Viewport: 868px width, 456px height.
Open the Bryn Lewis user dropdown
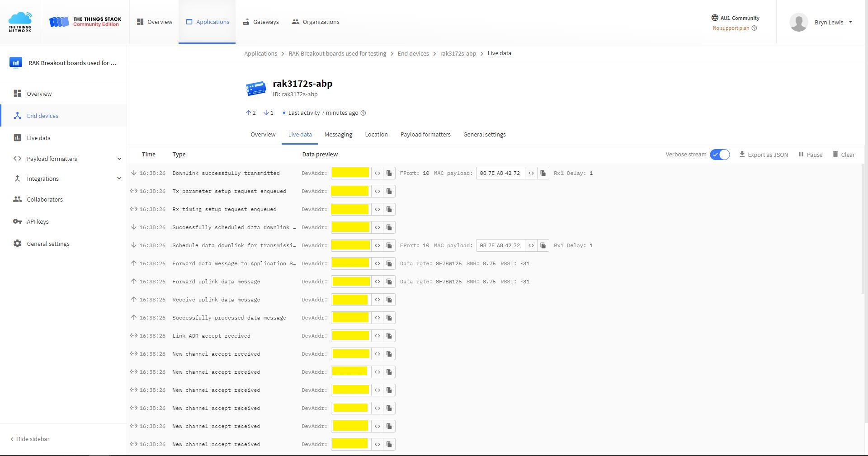click(x=850, y=22)
